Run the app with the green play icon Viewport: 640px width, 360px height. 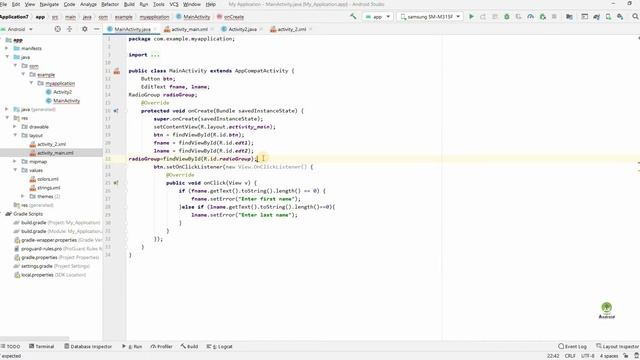coord(471,17)
